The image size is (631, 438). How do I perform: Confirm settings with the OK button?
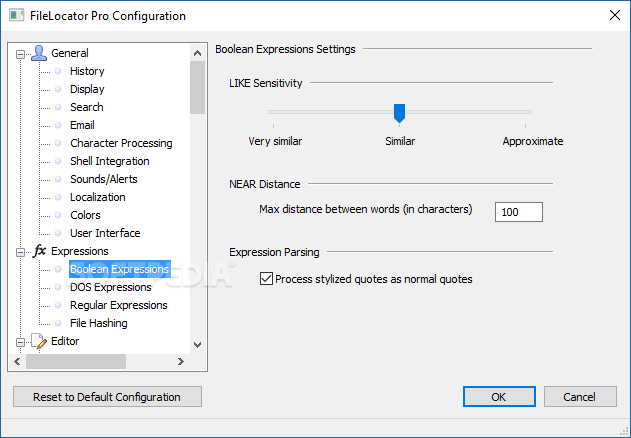(x=499, y=397)
